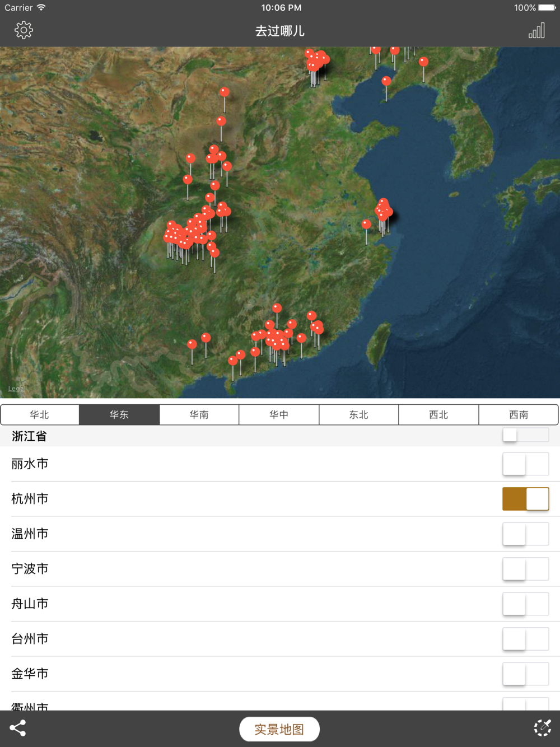Open the Legal link on map
The height and width of the screenshot is (747, 560).
tap(17, 389)
